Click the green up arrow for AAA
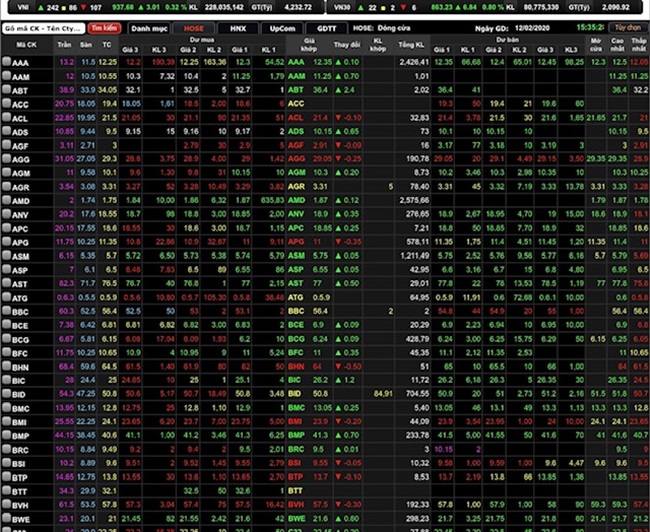The image size is (650, 532). coord(338,62)
